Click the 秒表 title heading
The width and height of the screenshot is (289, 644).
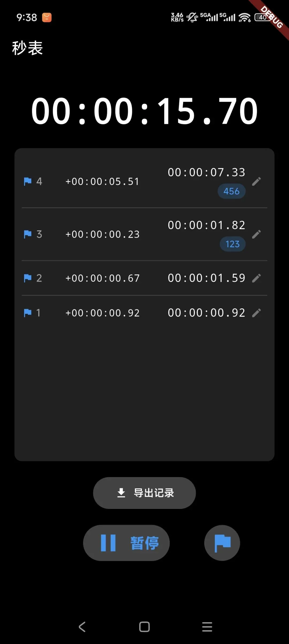27,48
